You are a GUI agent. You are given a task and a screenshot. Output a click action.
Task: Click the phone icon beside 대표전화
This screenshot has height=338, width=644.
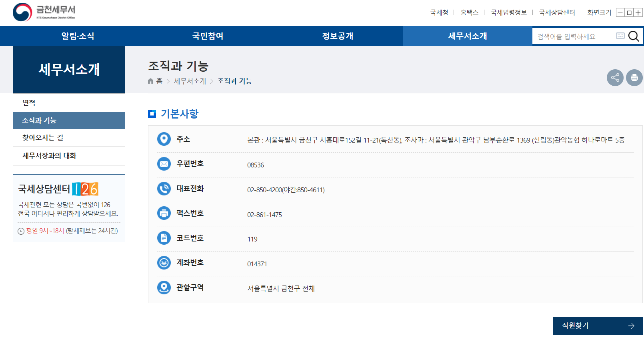coord(164,189)
